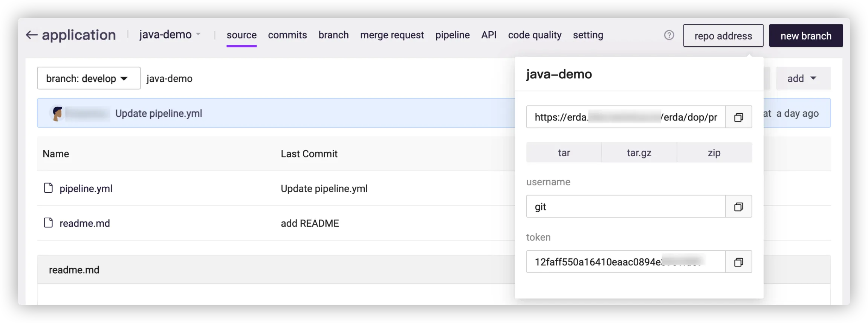This screenshot has height=323, width=868.
Task: Download the repository as zip
Action: point(714,153)
